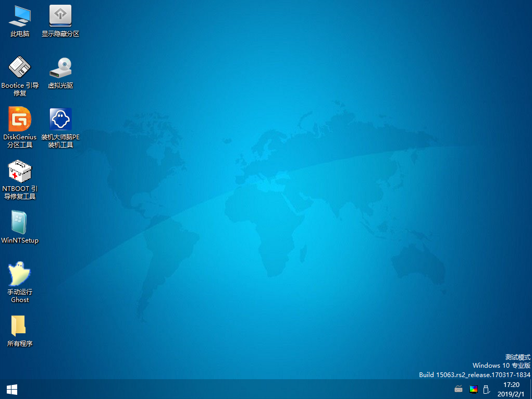This screenshot has height=399, width=532.
Task: Open the rainbow display settings tray icon
Action: point(473,389)
